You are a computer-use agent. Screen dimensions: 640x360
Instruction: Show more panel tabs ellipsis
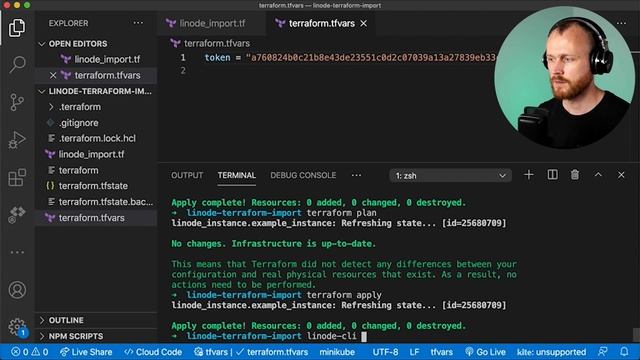pyautogui.click(x=356, y=175)
